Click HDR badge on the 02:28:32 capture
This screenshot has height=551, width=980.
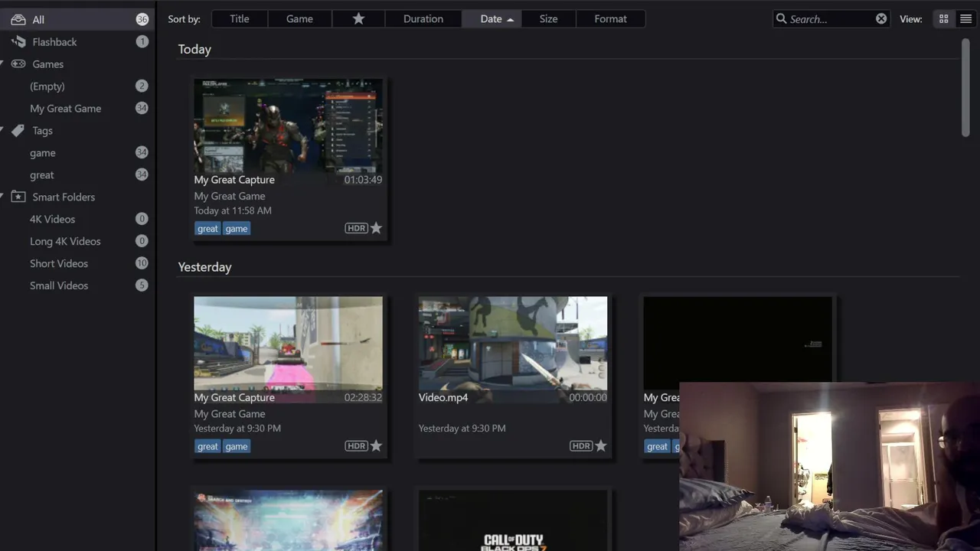356,446
